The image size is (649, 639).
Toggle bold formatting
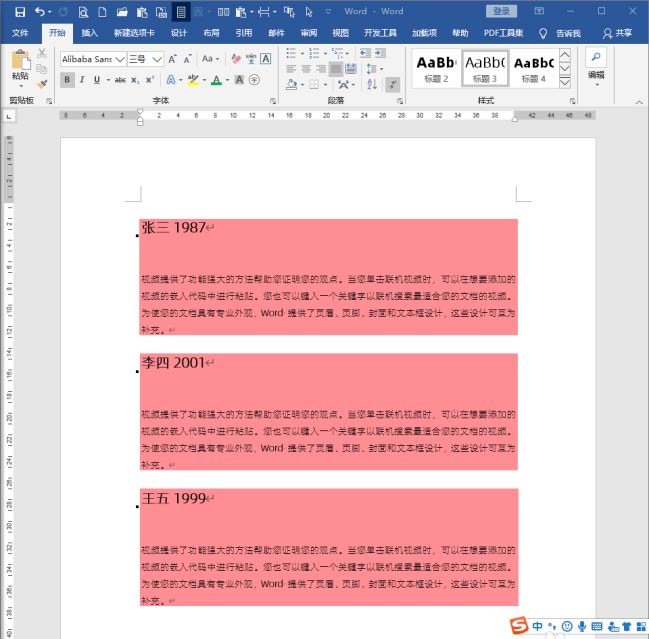(67, 79)
